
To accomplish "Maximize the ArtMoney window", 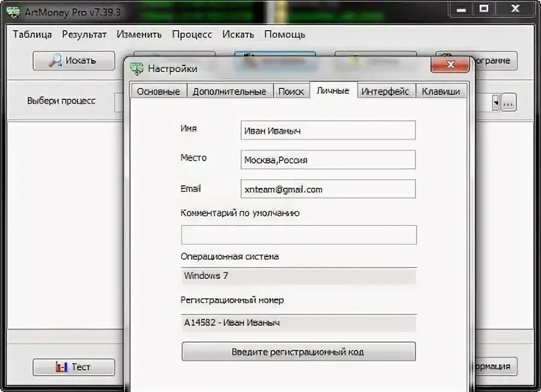I will coord(484,9).
